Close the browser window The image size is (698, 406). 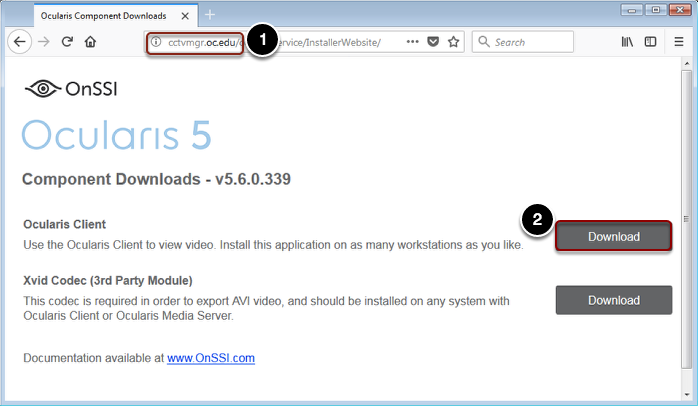point(680,10)
